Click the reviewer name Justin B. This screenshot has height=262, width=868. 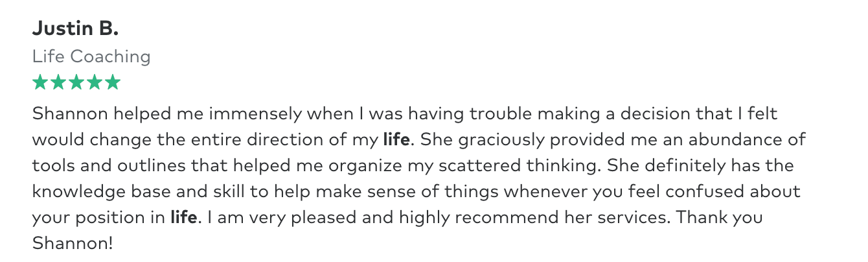pyautogui.click(x=76, y=28)
